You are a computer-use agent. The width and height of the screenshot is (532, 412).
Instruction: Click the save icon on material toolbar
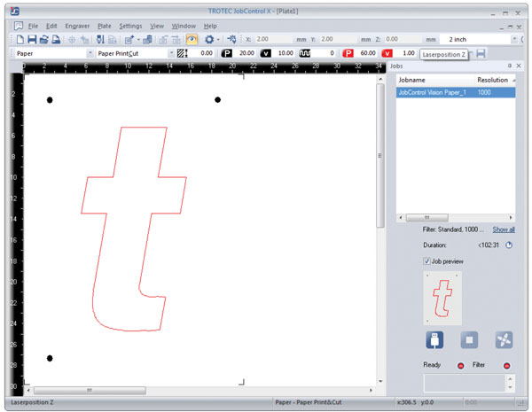(x=481, y=53)
